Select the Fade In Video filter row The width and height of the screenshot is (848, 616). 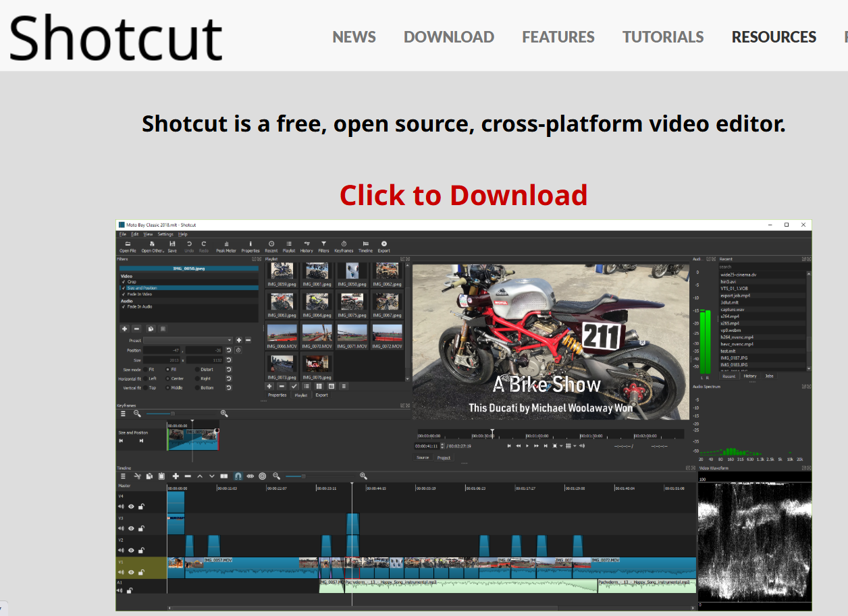pyautogui.click(x=189, y=294)
